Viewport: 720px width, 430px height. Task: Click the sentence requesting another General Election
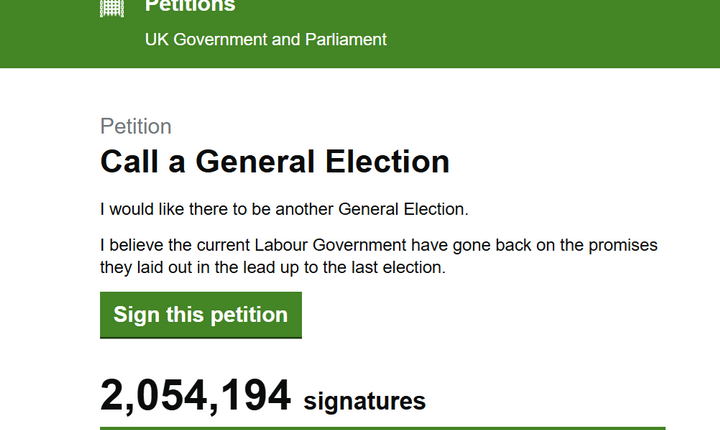[x=284, y=210]
